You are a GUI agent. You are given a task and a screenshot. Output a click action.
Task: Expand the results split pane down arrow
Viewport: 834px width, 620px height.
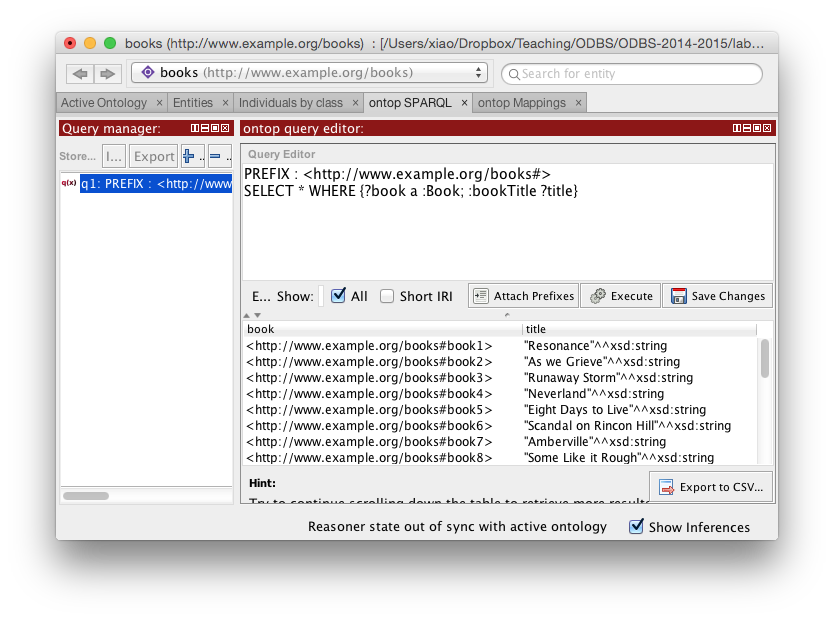[257, 315]
